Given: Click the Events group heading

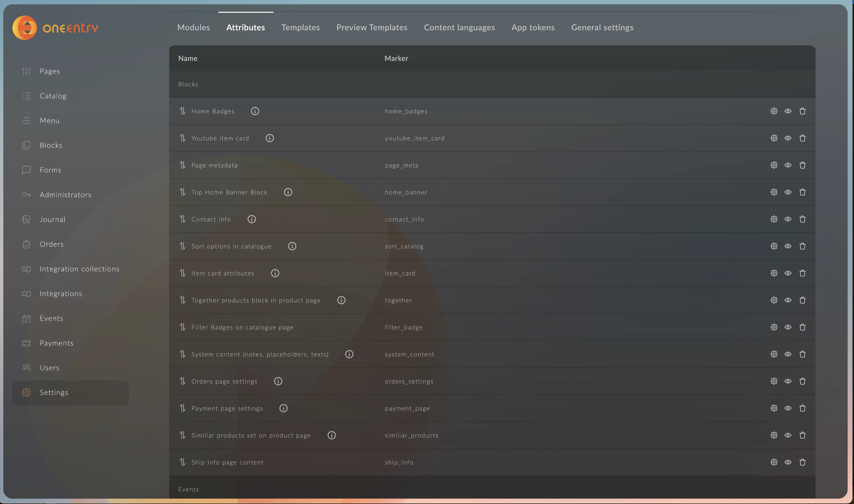Looking at the screenshot, I should click(x=189, y=489).
